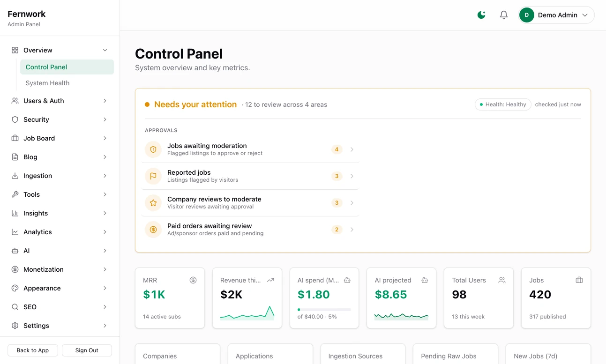Viewport: 606px width, 364px height.
Task: Click the AI spend progress bar
Action: tap(324, 310)
